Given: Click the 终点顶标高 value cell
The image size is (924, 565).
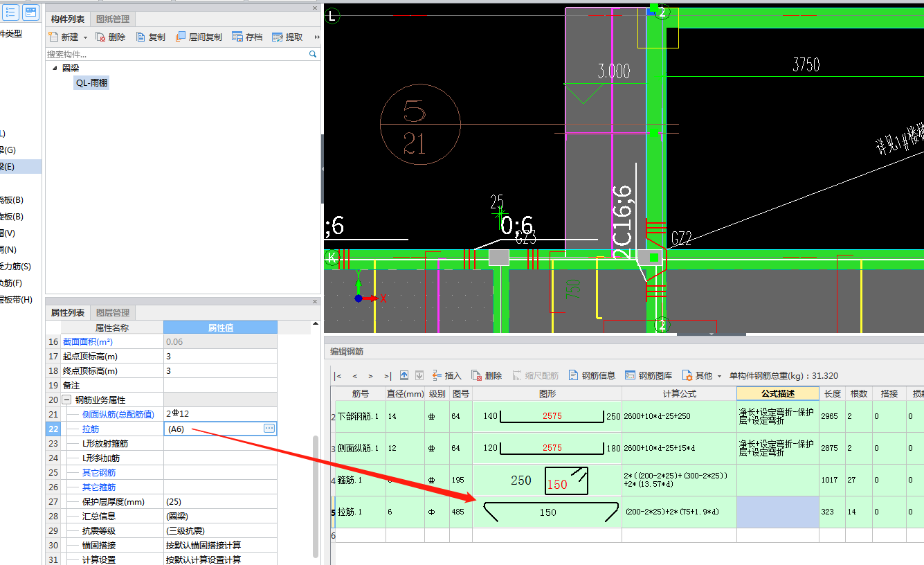Looking at the screenshot, I should [220, 370].
